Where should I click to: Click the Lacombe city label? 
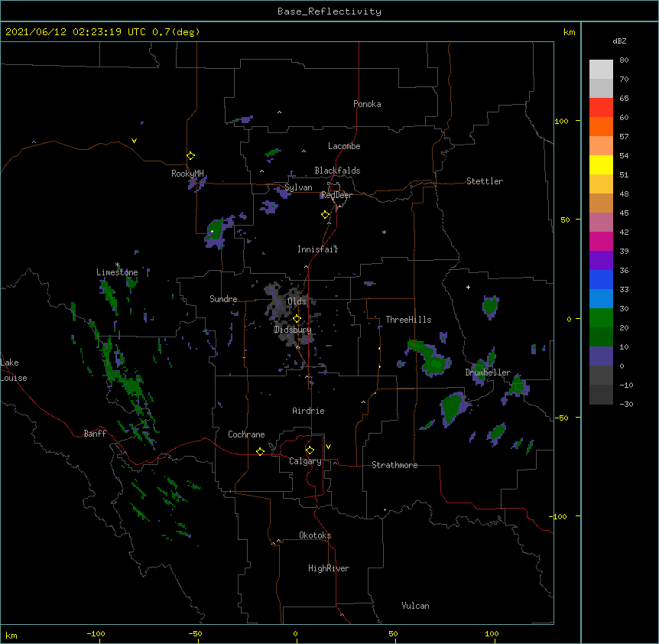tap(344, 146)
